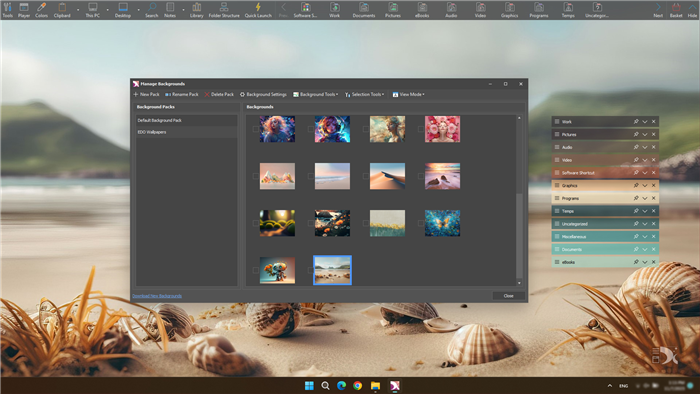Tick checkbox beside green mossy hills thumbnail

(255, 223)
